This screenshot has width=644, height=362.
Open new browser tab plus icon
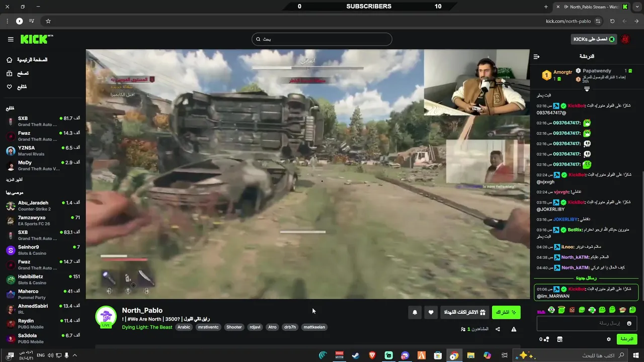coord(546,7)
